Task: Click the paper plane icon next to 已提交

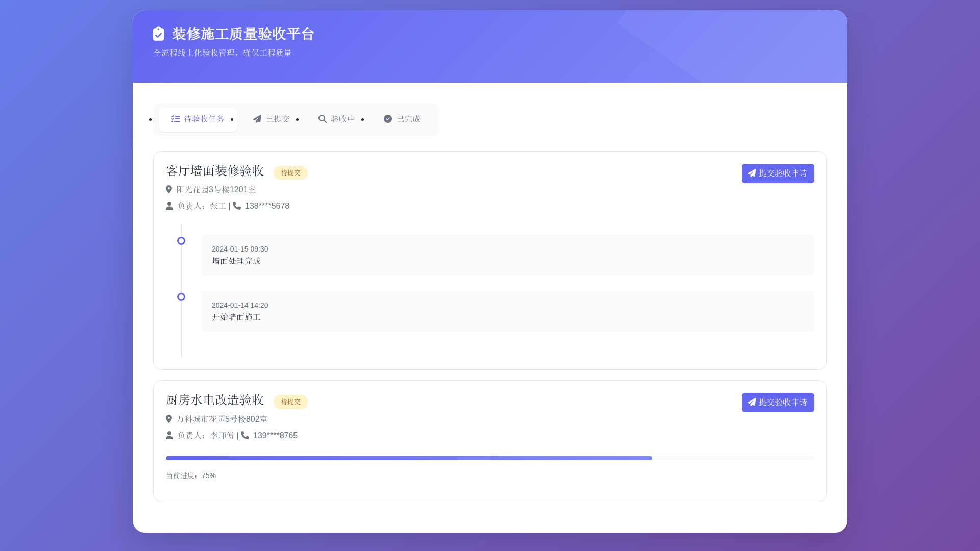Action: (257, 119)
